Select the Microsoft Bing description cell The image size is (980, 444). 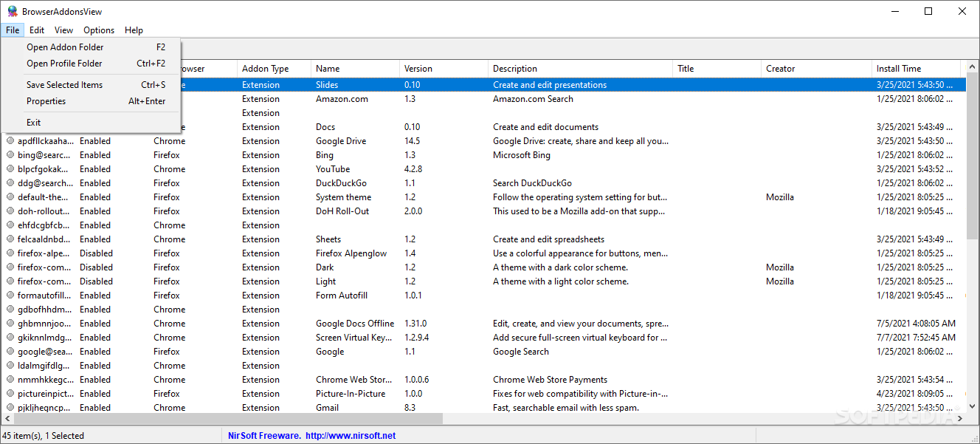[x=522, y=155]
